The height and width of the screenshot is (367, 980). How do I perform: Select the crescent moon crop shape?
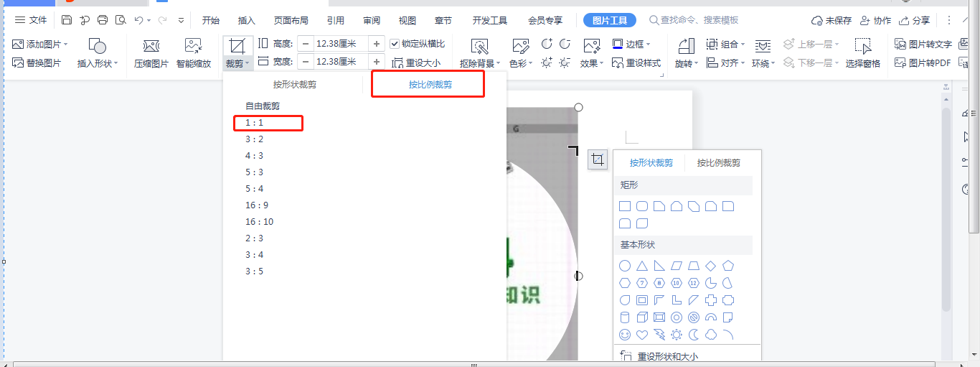point(694,335)
